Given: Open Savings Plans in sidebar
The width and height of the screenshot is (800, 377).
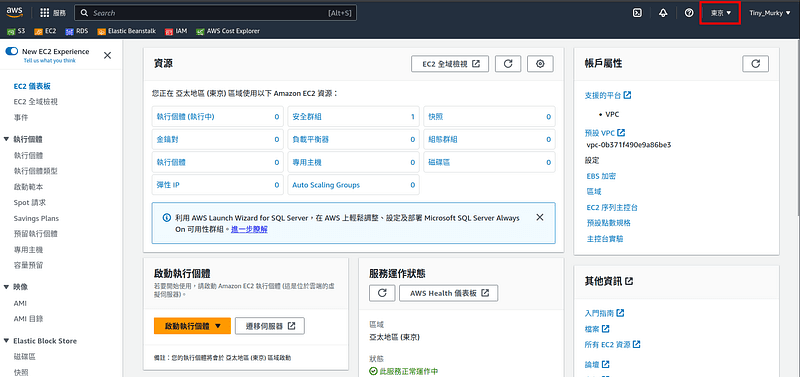Looking at the screenshot, I should pos(36,218).
